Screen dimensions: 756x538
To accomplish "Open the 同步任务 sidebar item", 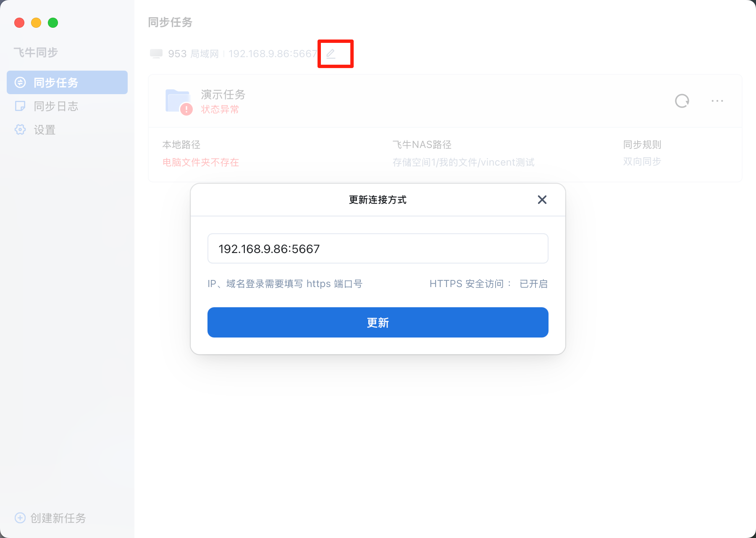I will click(67, 82).
